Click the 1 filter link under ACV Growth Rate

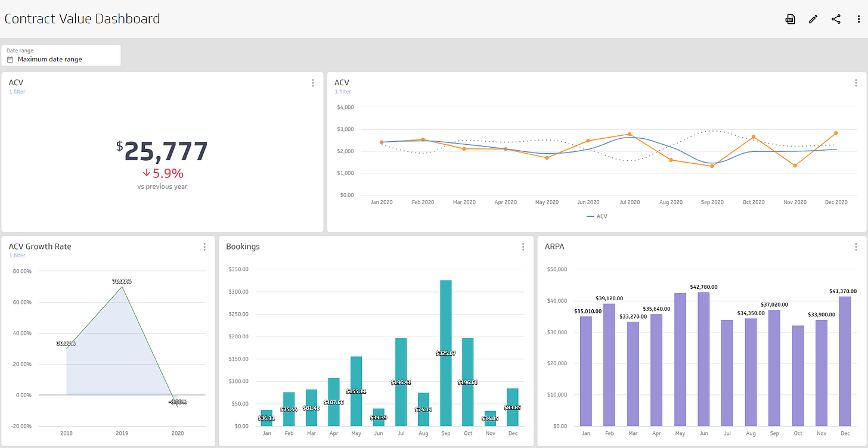click(x=17, y=256)
